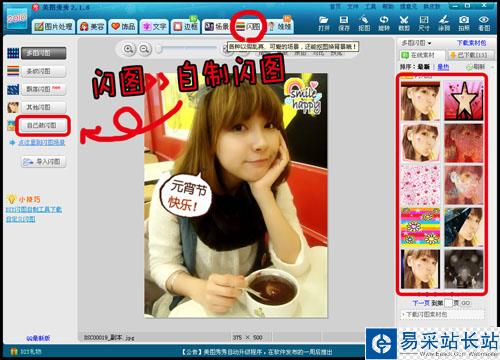Select the 其他闪图 button
Viewport: 500px width, 360px height.
coord(43,107)
